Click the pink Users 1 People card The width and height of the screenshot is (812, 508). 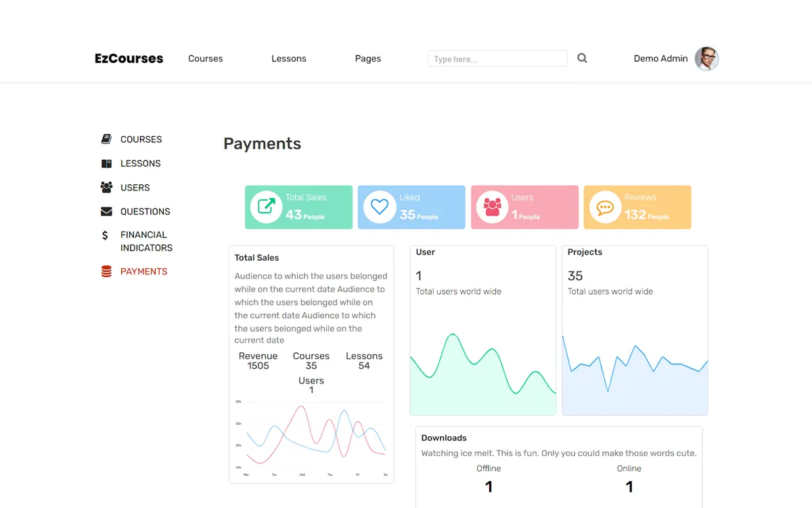point(524,207)
